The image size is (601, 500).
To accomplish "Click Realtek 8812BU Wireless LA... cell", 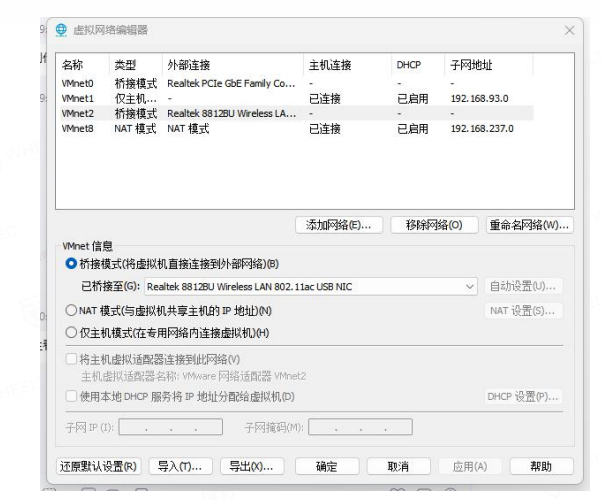I will 232,113.
